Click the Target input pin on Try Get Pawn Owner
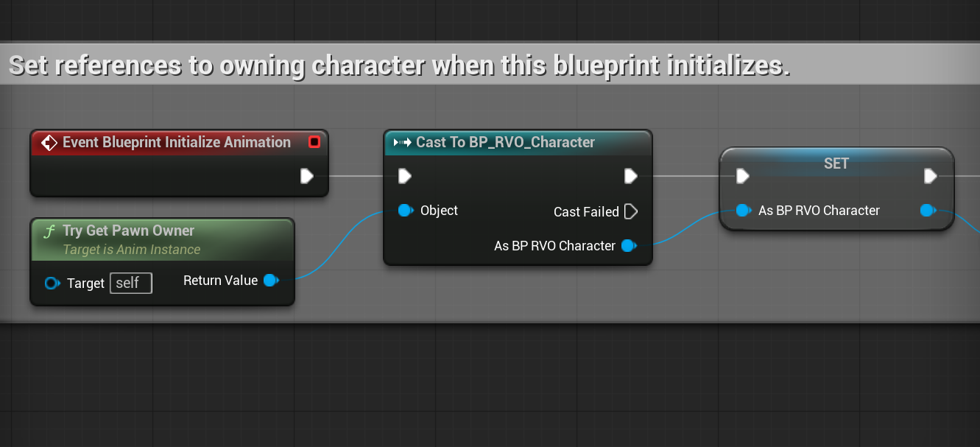Viewport: 980px width, 447px height. coord(52,283)
